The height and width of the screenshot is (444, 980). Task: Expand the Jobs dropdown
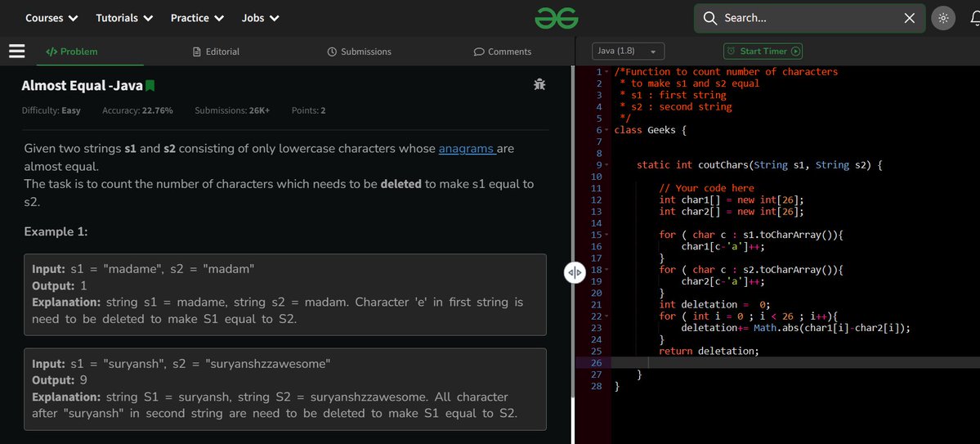click(x=261, y=18)
